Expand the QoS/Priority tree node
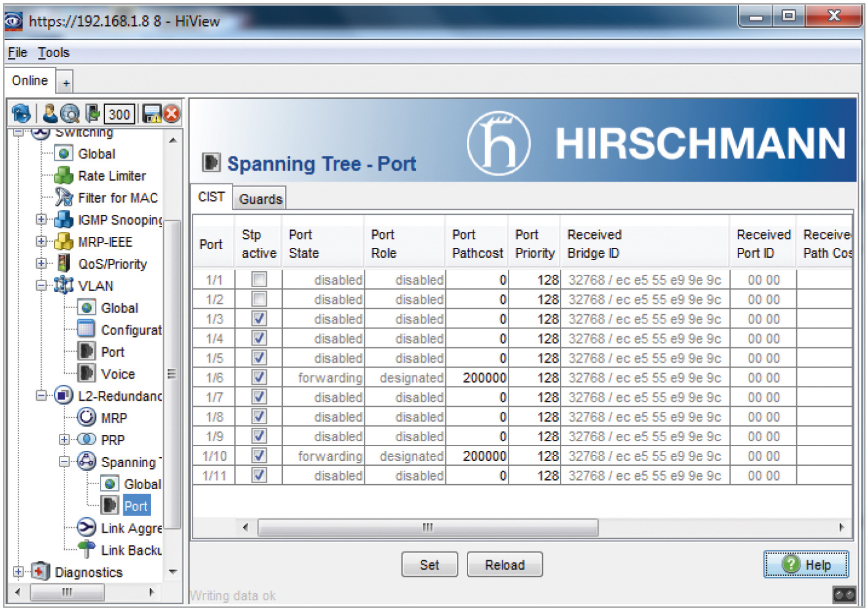This screenshot has width=868, height=610. [x=41, y=263]
